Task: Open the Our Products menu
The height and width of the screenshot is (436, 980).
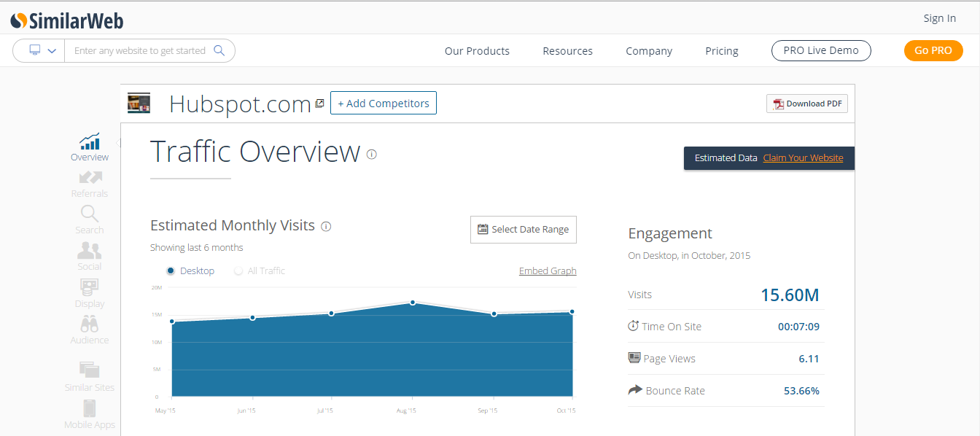Action: 477,51
